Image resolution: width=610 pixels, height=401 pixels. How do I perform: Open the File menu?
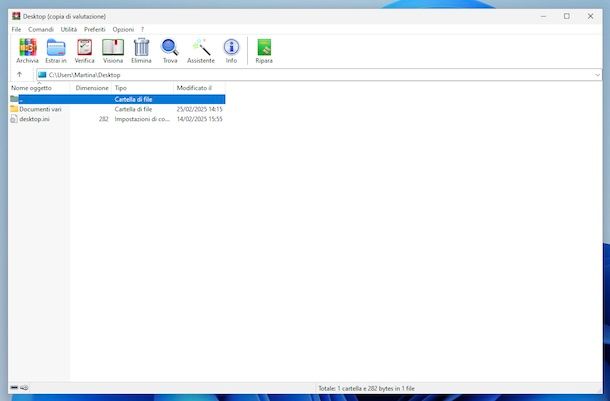point(16,30)
